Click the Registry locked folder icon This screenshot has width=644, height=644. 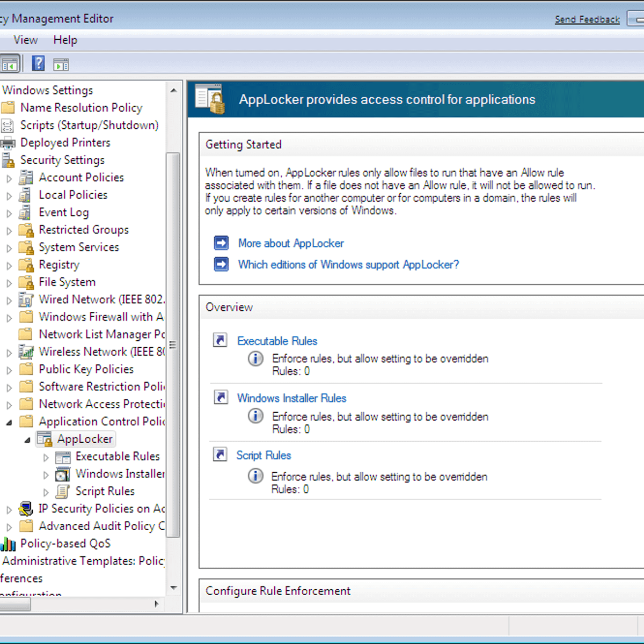(x=26, y=265)
